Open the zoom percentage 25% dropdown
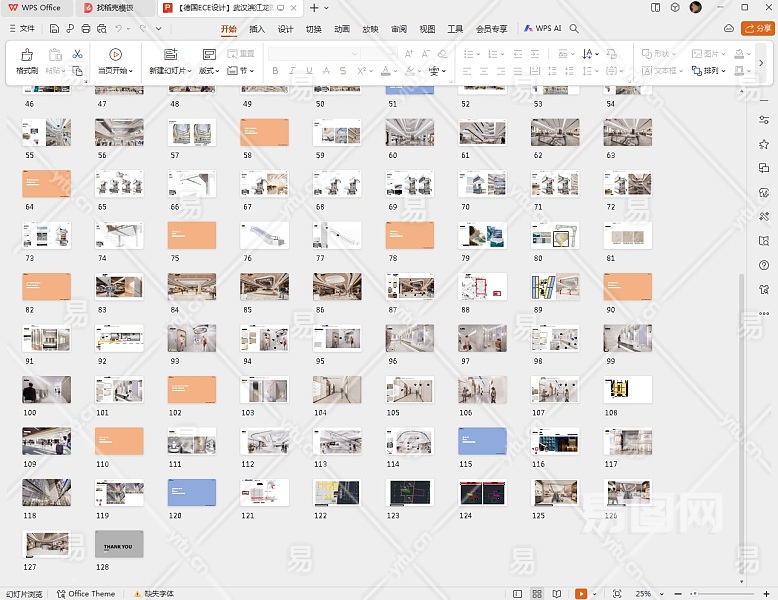Viewport: 778px width, 600px height. point(650,593)
